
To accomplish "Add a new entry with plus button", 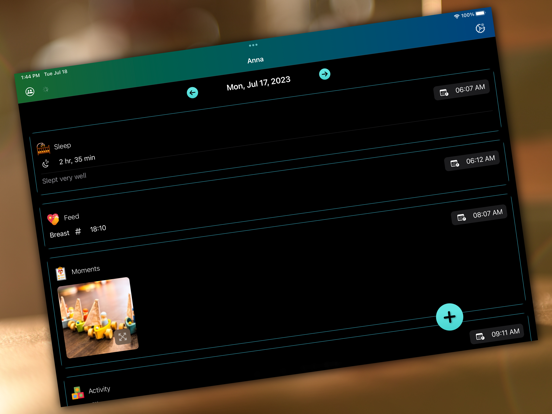I will pos(450,317).
